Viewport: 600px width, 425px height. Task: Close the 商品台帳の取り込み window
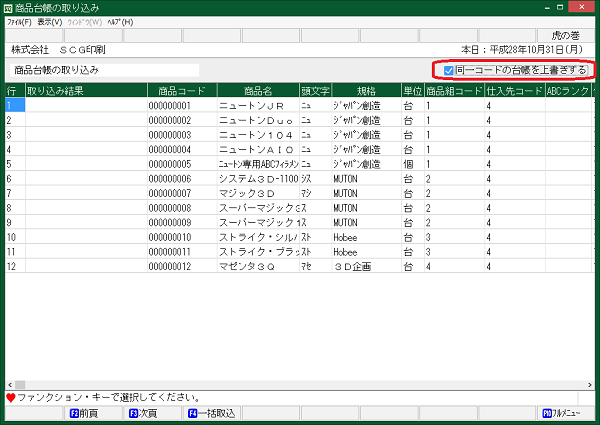point(582,7)
